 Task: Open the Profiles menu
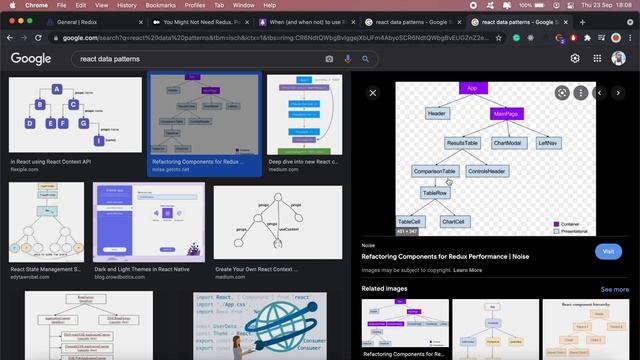coord(195,5)
